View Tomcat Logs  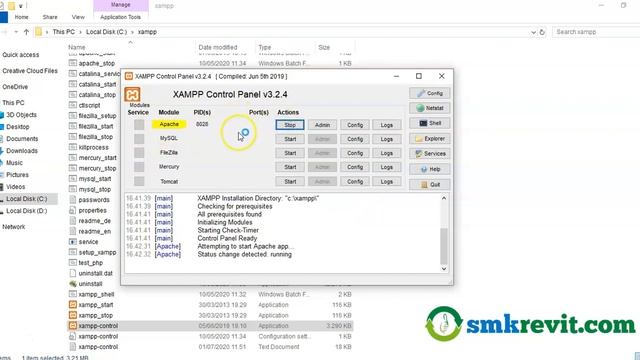(x=387, y=181)
